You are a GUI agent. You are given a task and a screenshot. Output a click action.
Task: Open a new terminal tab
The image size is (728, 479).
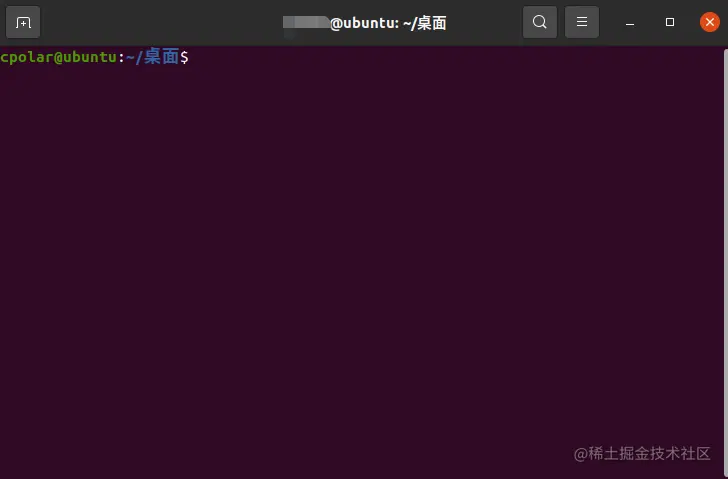tap(23, 22)
